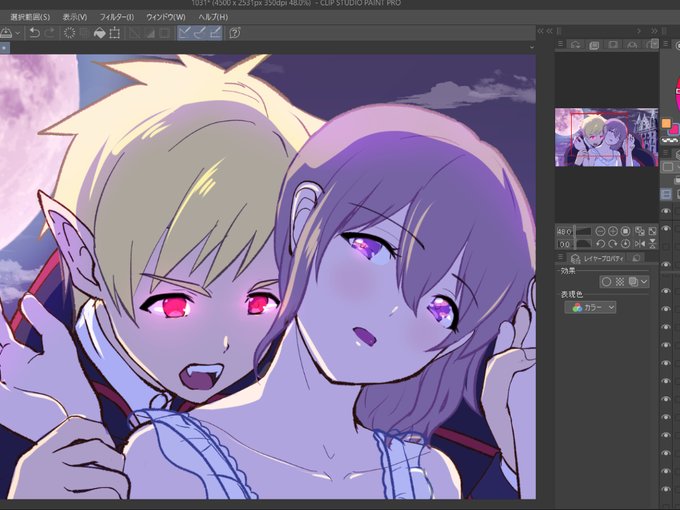Open the dropdown arrow beside the leftmost command-bar icon

[x=18, y=33]
